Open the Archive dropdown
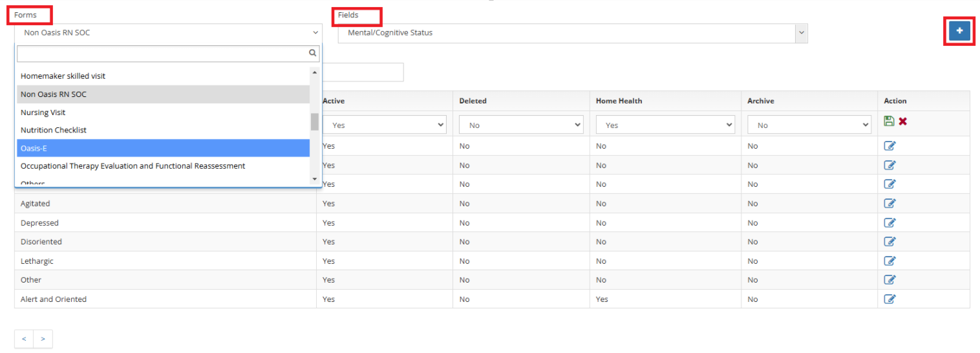 point(809,125)
